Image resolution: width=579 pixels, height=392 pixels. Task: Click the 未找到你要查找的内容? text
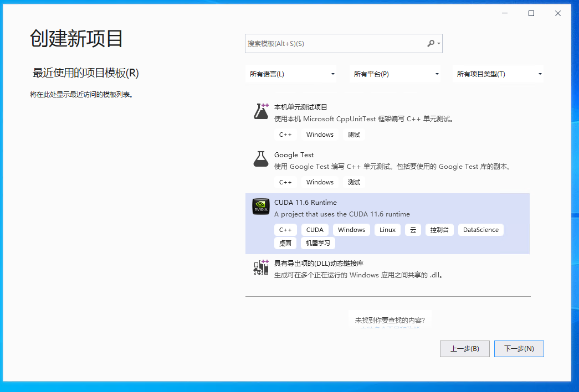pyautogui.click(x=390, y=321)
